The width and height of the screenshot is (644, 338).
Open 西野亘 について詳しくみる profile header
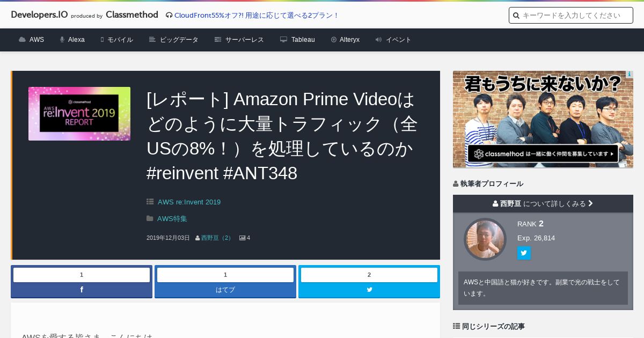543,204
